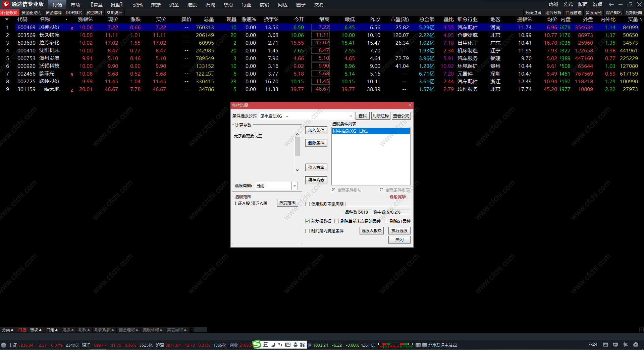644x350 pixels.
Task: Select 见牛启动XG 日线 in condition list
Action: click(371, 131)
